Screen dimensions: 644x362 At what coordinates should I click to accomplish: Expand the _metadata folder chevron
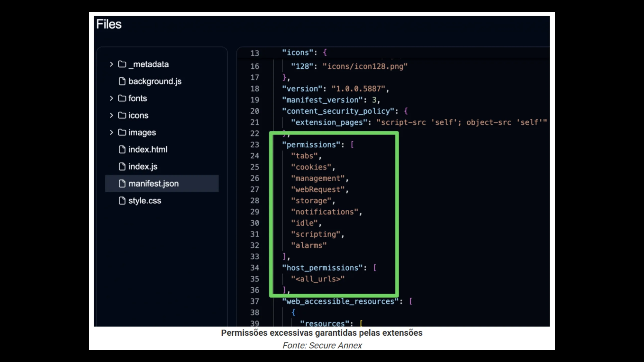point(111,64)
